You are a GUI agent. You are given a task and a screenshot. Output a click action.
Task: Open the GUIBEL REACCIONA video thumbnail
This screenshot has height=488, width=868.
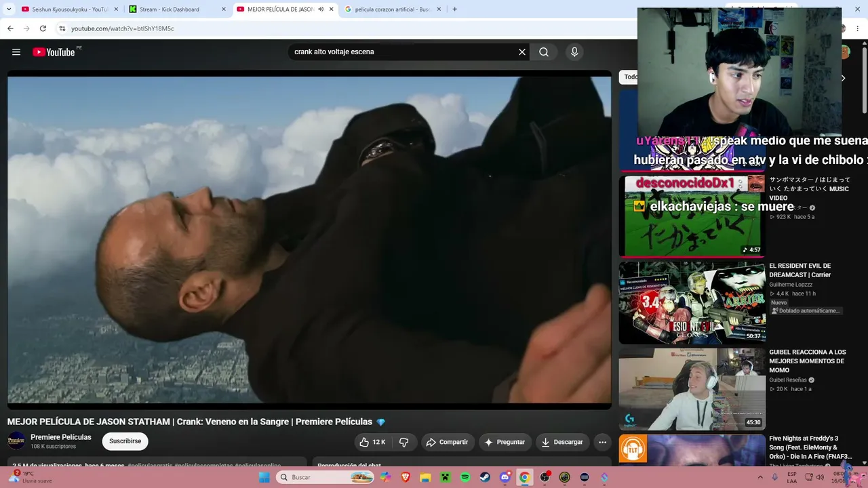pos(692,388)
